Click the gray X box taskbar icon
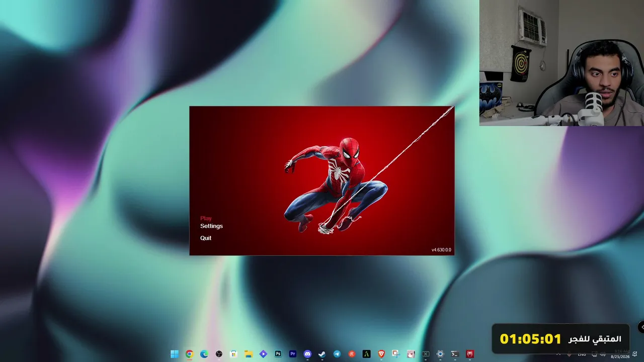This screenshot has height=362, width=644. [x=426, y=354]
